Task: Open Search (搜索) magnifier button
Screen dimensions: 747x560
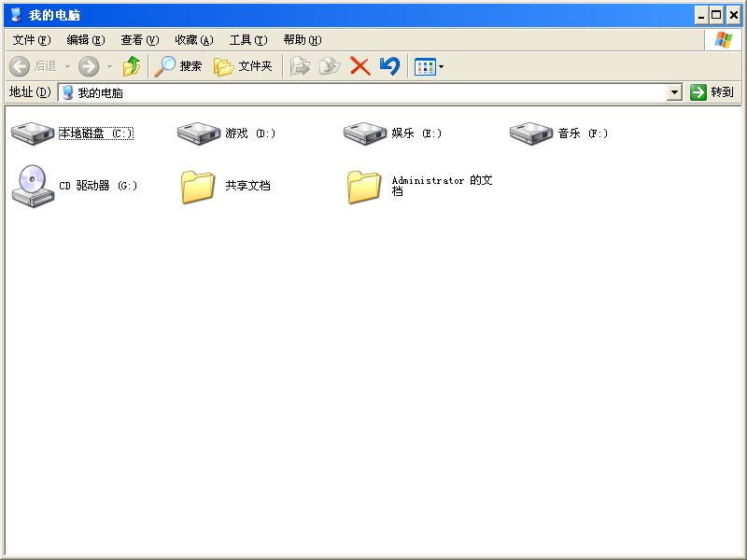Action: [x=177, y=66]
